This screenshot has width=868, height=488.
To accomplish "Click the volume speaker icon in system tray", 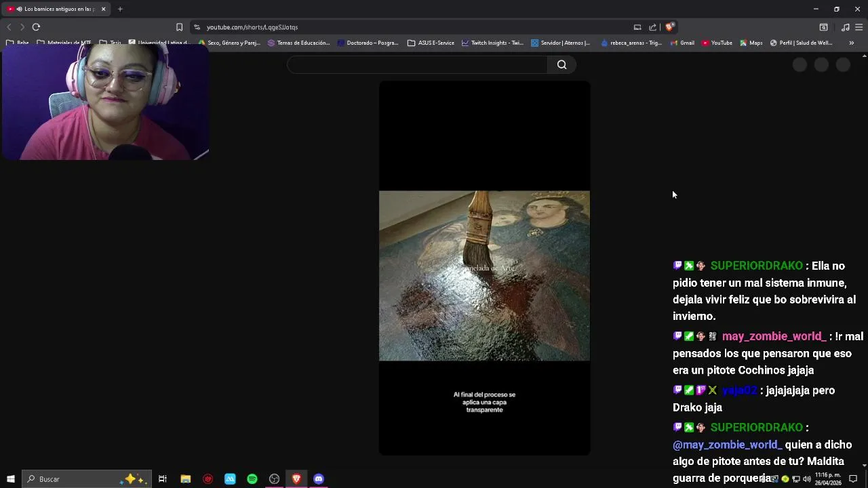I will (x=807, y=479).
